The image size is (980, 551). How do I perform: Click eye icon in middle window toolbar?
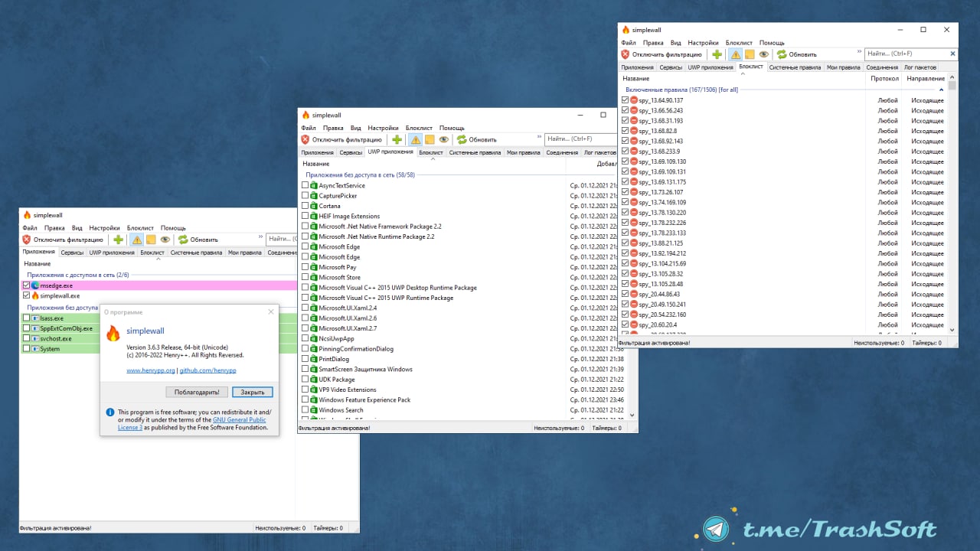click(443, 139)
